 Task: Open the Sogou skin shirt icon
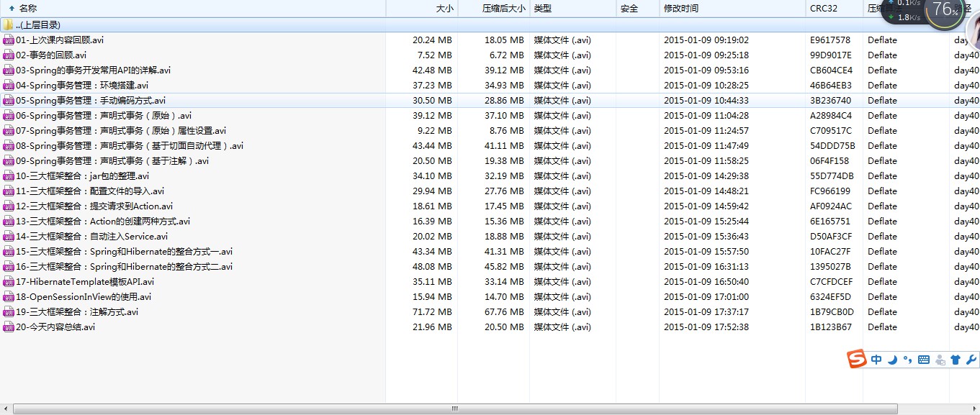point(956,360)
